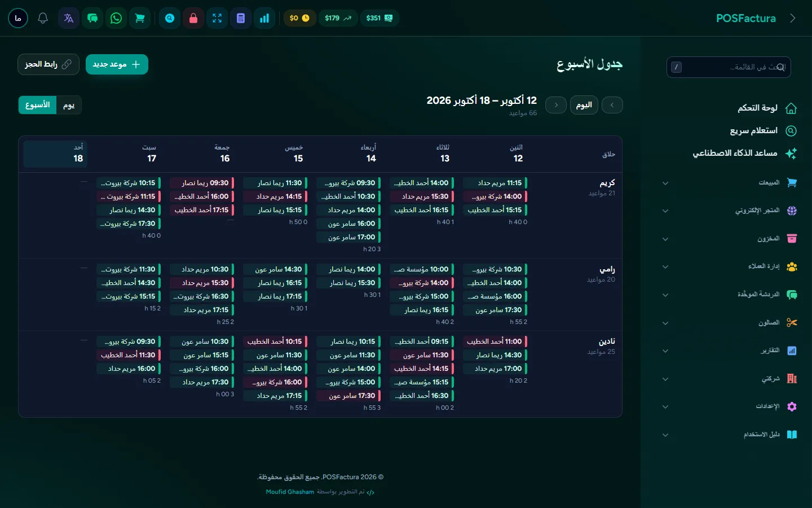Click the globe icon for المتجر الإلكتروني
The height and width of the screenshot is (508, 812).
792,211
